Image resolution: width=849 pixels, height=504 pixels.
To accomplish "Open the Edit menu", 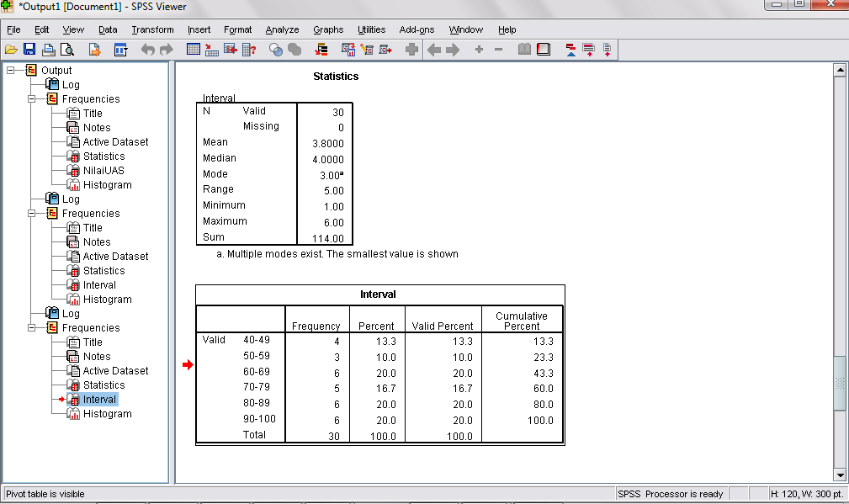I will click(x=42, y=29).
